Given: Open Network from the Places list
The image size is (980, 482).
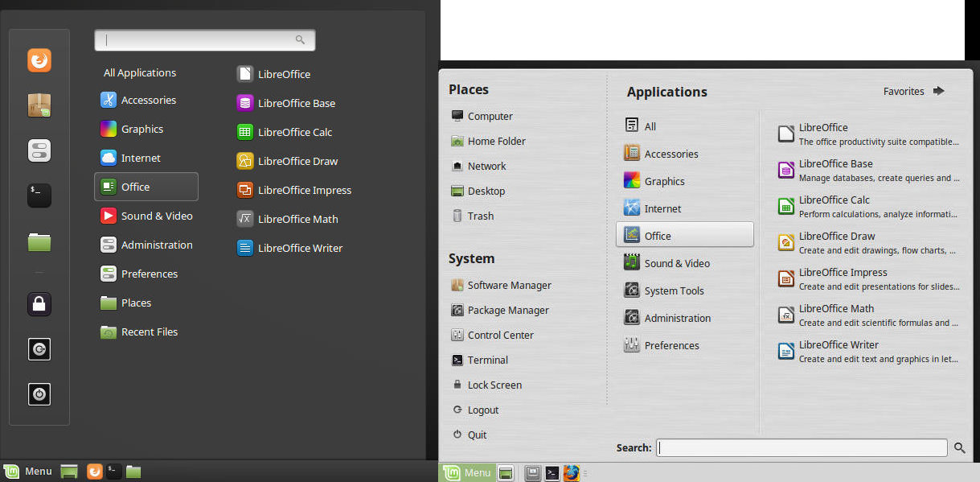Looking at the screenshot, I should (486, 166).
